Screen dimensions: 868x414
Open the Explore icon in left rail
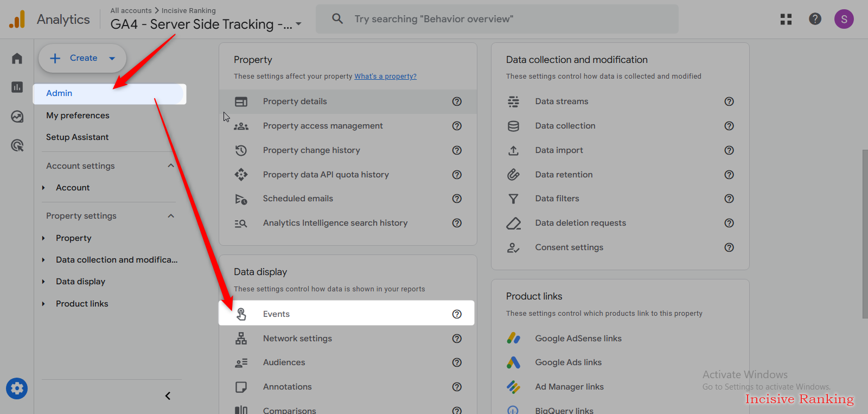pos(17,116)
